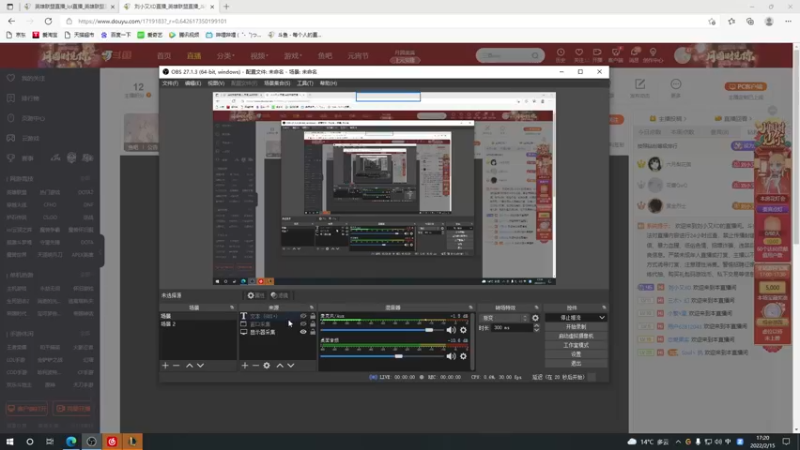This screenshot has width=800, height=450.
Task: Open a new browser tab with plus button
Action: pos(227,7)
